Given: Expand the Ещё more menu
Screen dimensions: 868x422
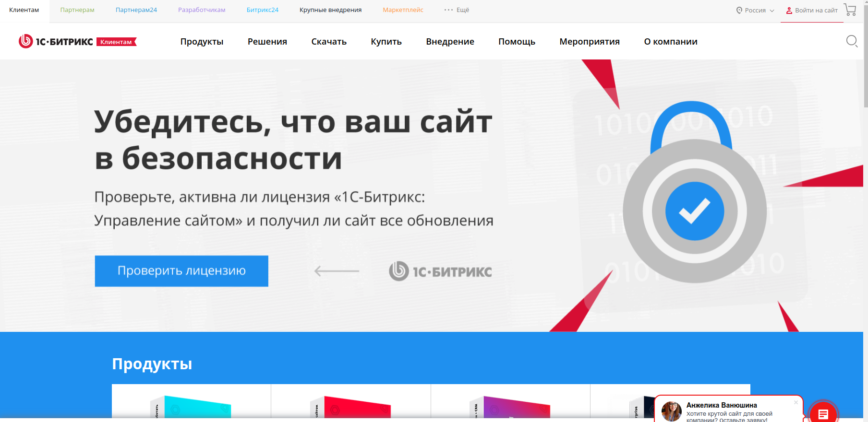Looking at the screenshot, I should (x=457, y=10).
